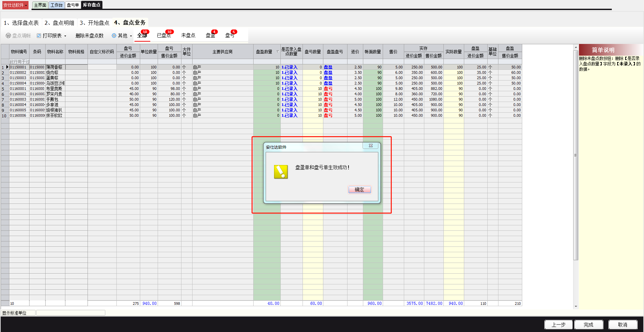The image size is (644, 332).
Task: Click the 完成 button
Action: (x=588, y=325)
